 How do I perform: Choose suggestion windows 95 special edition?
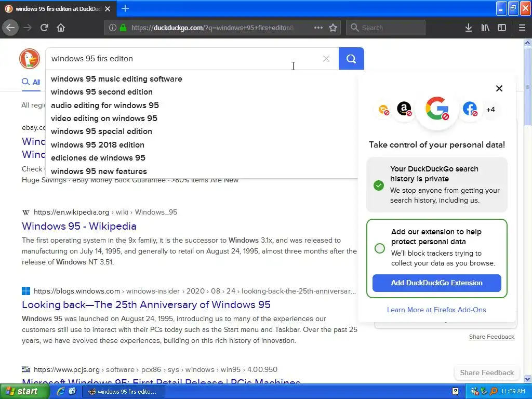202,131
